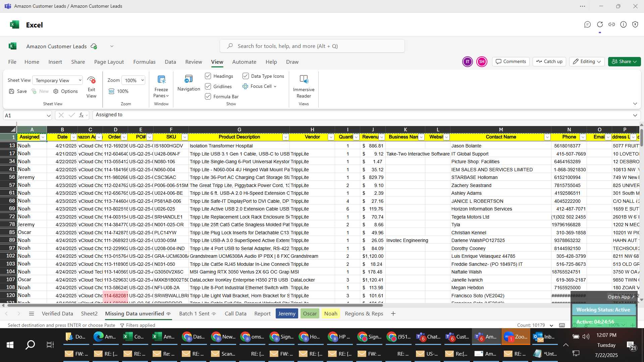Click the insert function fx icon
This screenshot has height=362, width=644.
81,115
